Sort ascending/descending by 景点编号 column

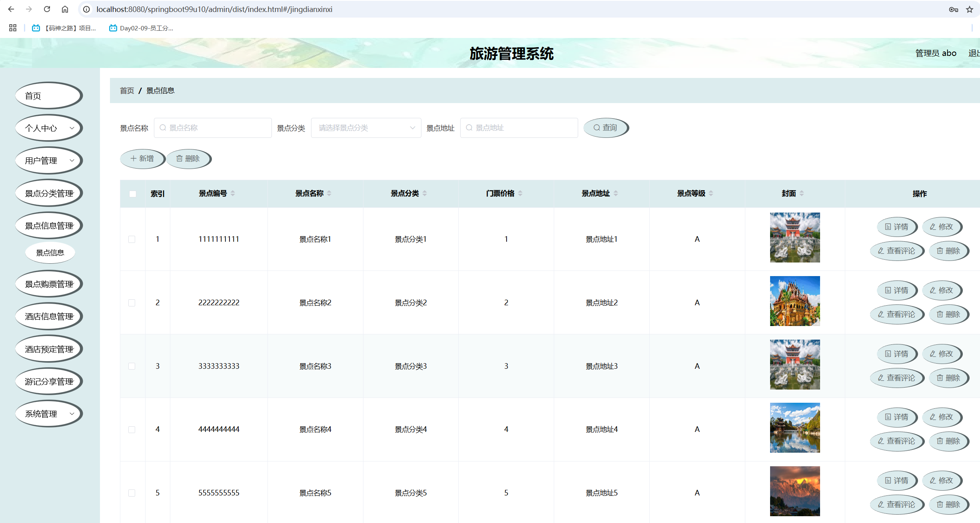pyautogui.click(x=233, y=193)
